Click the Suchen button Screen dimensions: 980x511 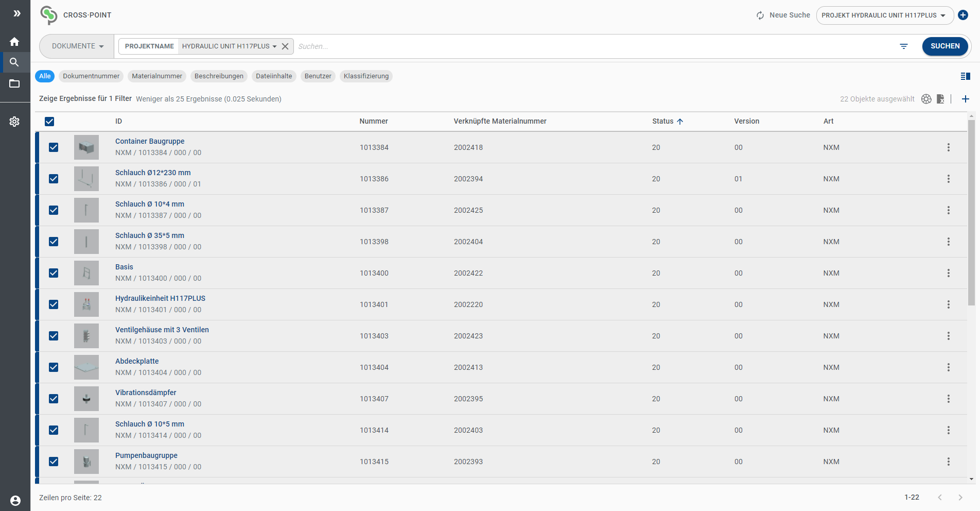click(x=945, y=46)
